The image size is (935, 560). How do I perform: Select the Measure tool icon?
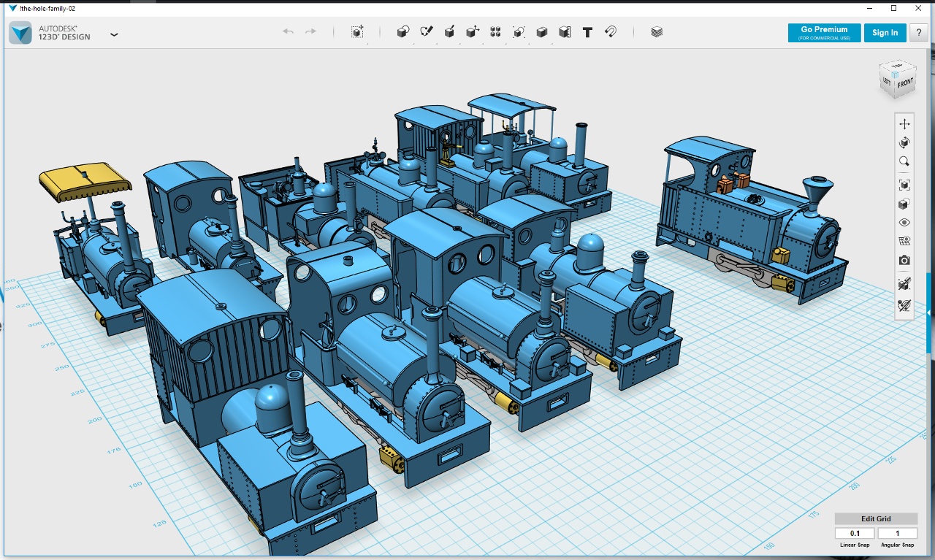coord(565,32)
